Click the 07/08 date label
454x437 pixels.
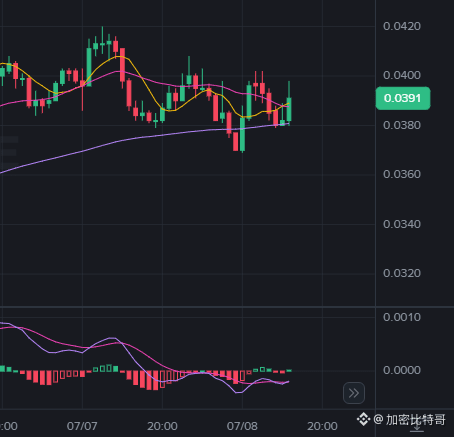242,426
